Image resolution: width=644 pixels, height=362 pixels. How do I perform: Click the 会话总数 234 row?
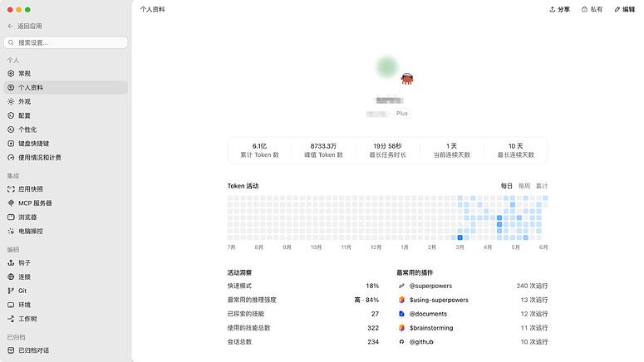click(x=303, y=341)
